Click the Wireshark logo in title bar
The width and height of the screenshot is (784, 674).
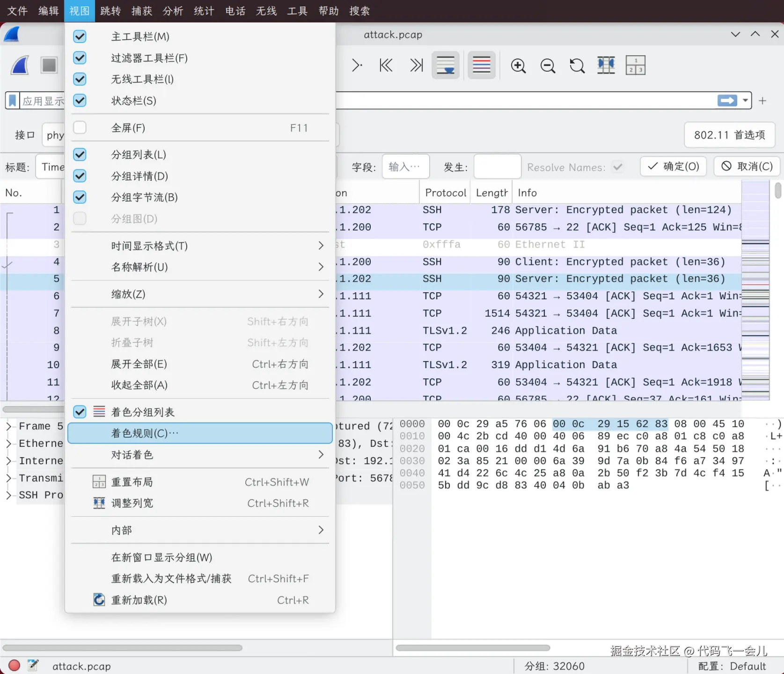pyautogui.click(x=12, y=34)
